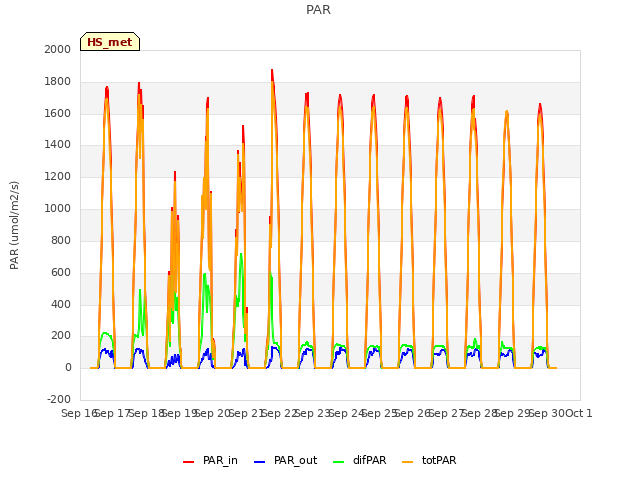Toggle the difPAR legend entry
Screen dimensions: 640x480
[x=360, y=460]
